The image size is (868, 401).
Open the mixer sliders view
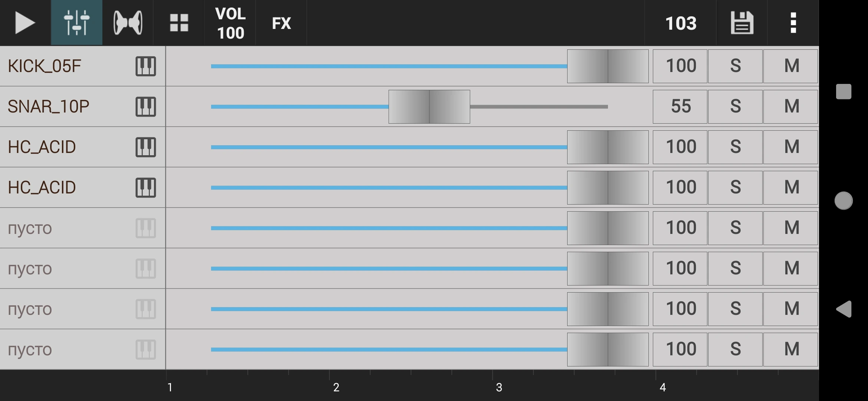[76, 23]
